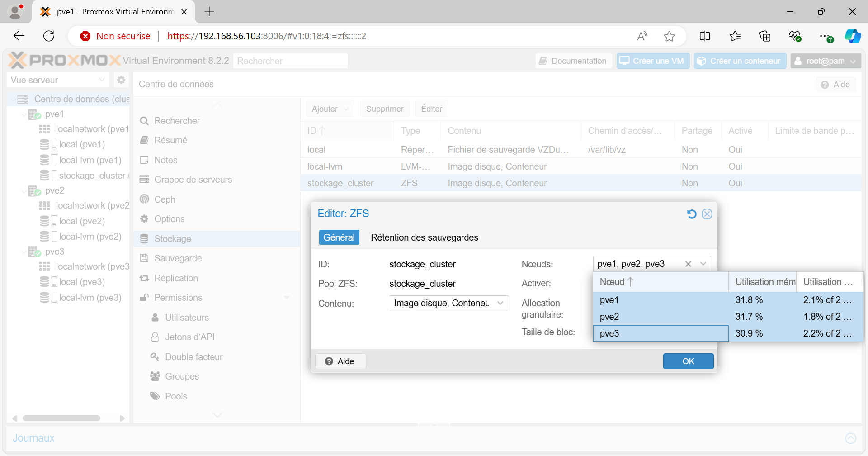Collapse the pve3 node
Image resolution: width=868 pixels, height=456 pixels.
tap(24, 252)
